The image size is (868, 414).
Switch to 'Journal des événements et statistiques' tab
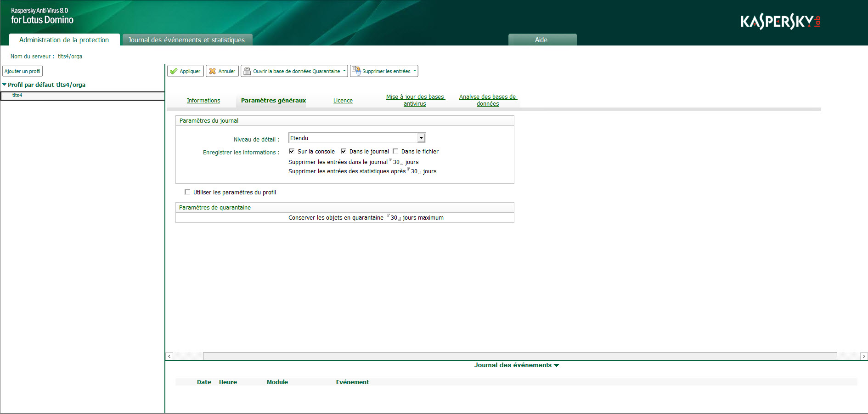[186, 40]
